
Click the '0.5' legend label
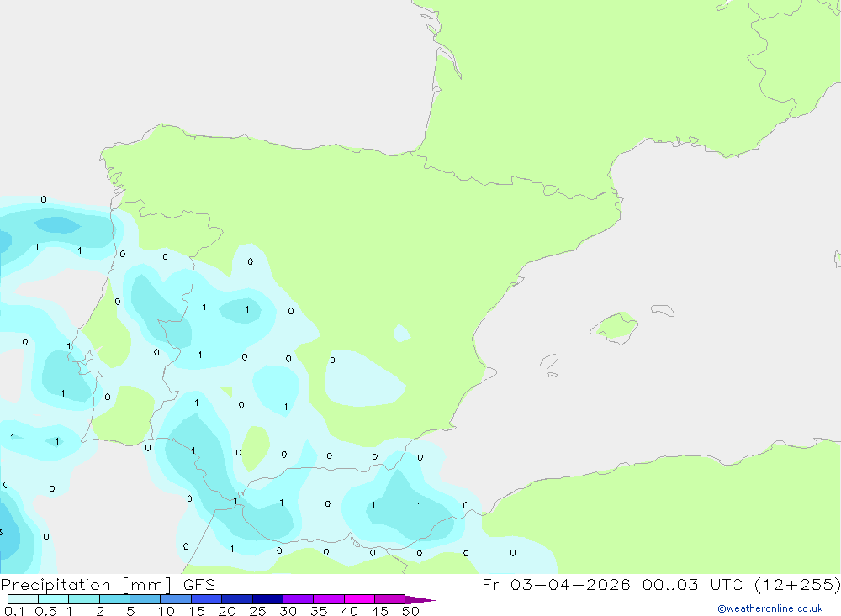click(x=45, y=611)
